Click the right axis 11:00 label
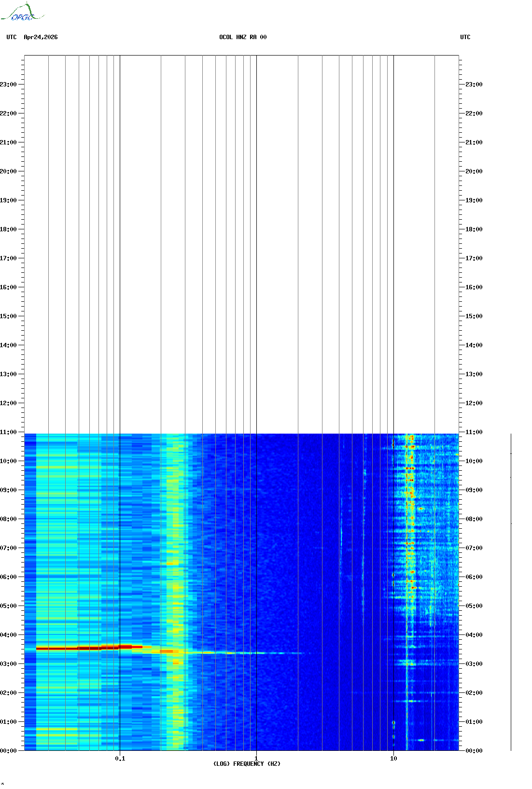The width and height of the screenshot is (532, 789). [474, 432]
